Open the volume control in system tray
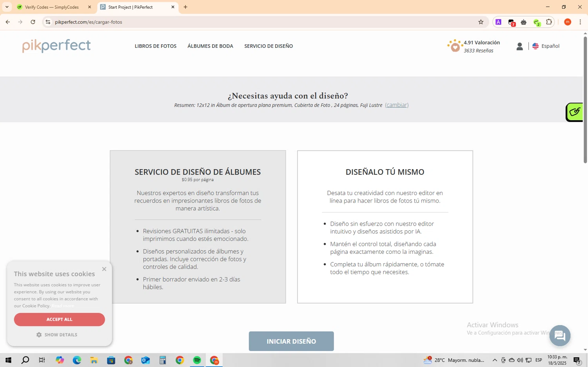Screen dimensions: 588x367 point(520,360)
